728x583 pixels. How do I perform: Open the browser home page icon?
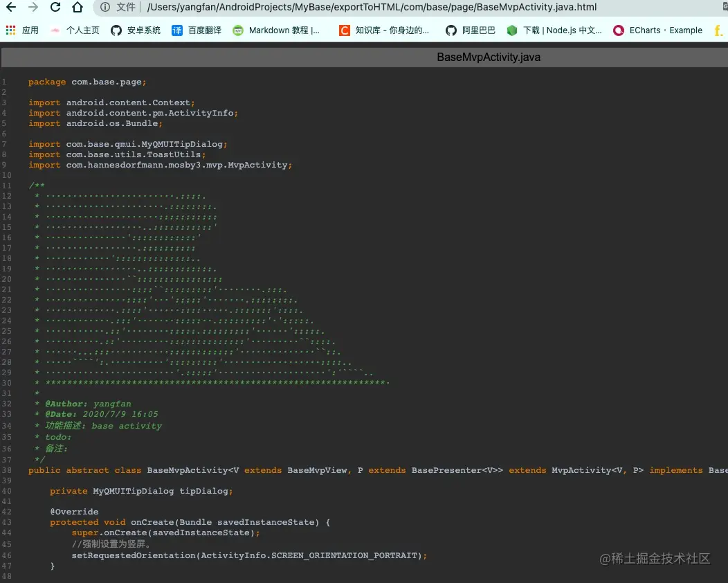pos(78,7)
